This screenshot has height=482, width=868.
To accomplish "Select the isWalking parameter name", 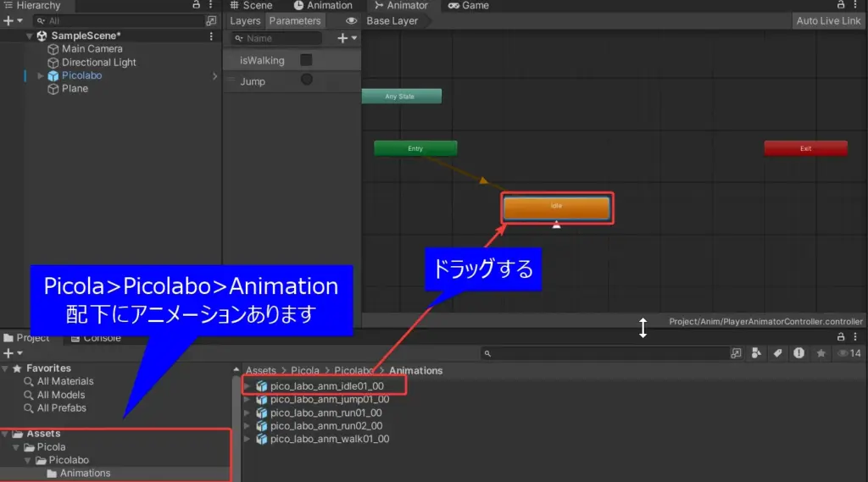I will [262, 60].
